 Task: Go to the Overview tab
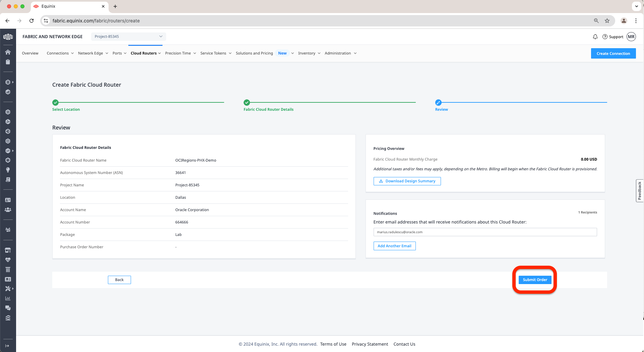pos(30,53)
